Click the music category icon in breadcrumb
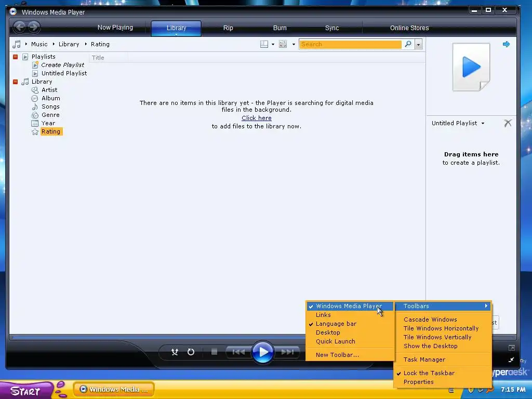This screenshot has width=532, height=399. (x=16, y=44)
